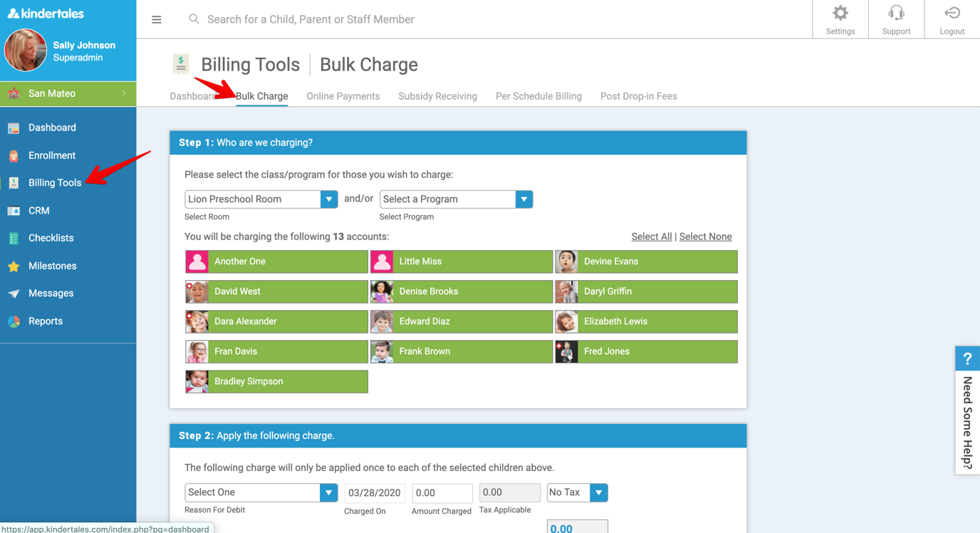The width and height of the screenshot is (980, 533).
Task: Go to Per Schedule Billing tab
Action: click(x=538, y=96)
